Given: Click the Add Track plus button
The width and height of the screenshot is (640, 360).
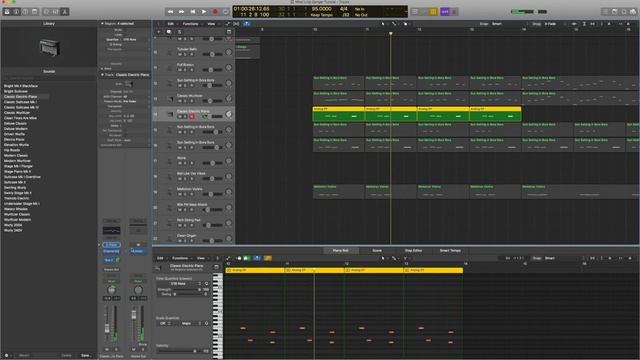Looking at the screenshot, I should point(159,32).
